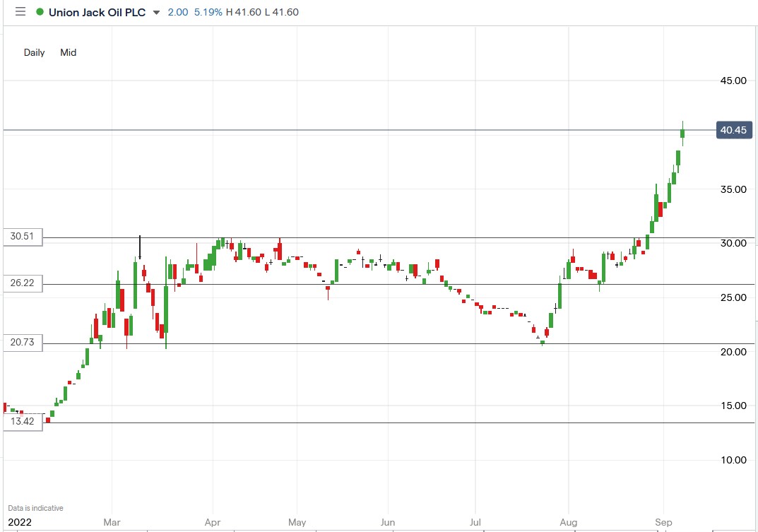Click the 30.51 price level label
The height and width of the screenshot is (532, 758).
pyautogui.click(x=21, y=237)
